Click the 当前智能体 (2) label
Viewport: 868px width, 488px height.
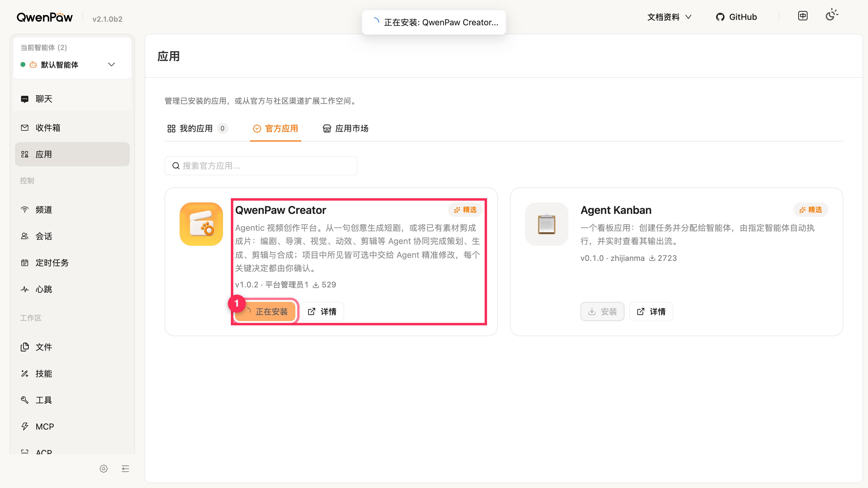[x=44, y=48]
